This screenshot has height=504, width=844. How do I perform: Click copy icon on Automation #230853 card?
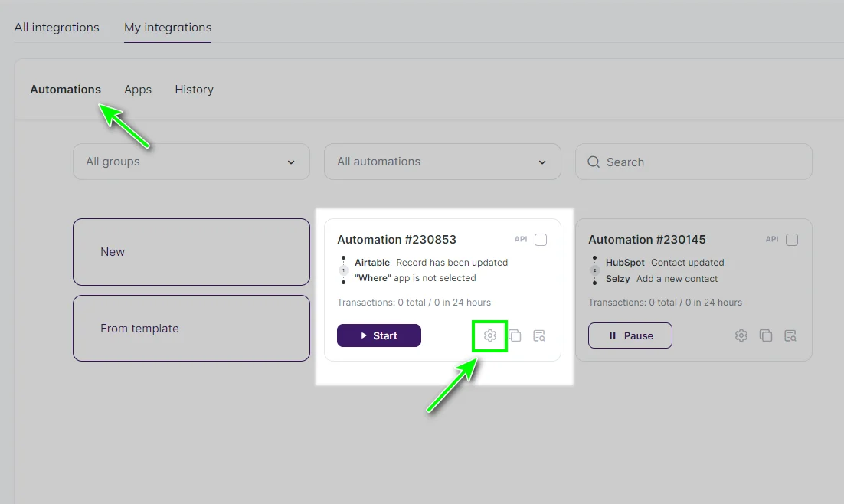515,335
